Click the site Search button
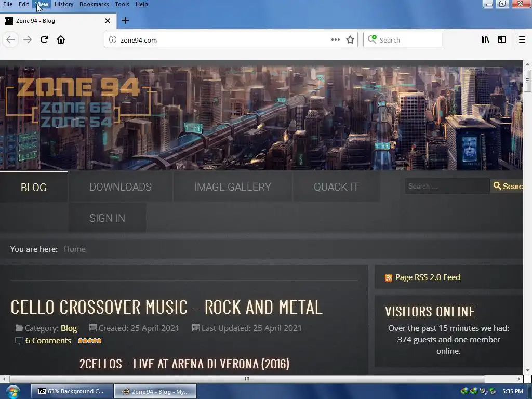 tap(508, 186)
